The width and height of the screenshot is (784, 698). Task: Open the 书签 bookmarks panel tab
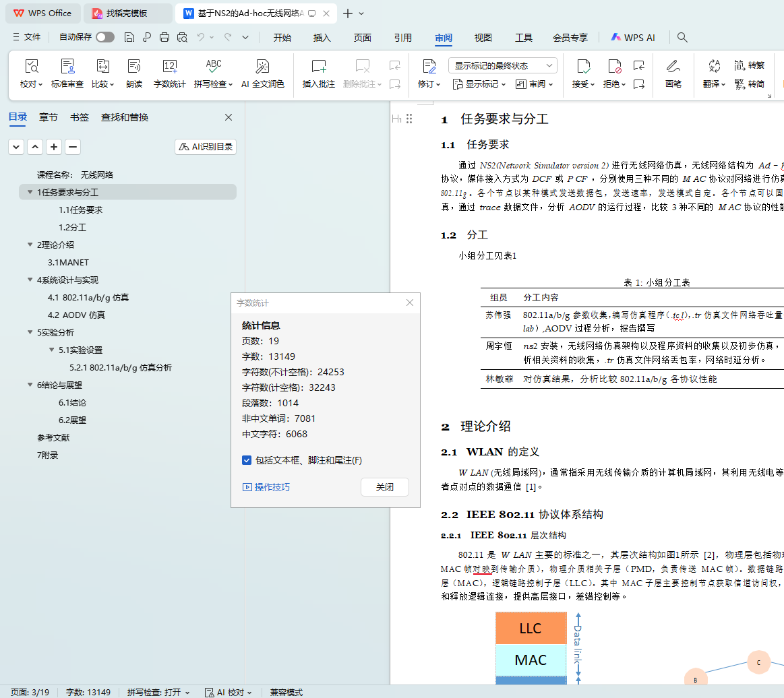80,117
